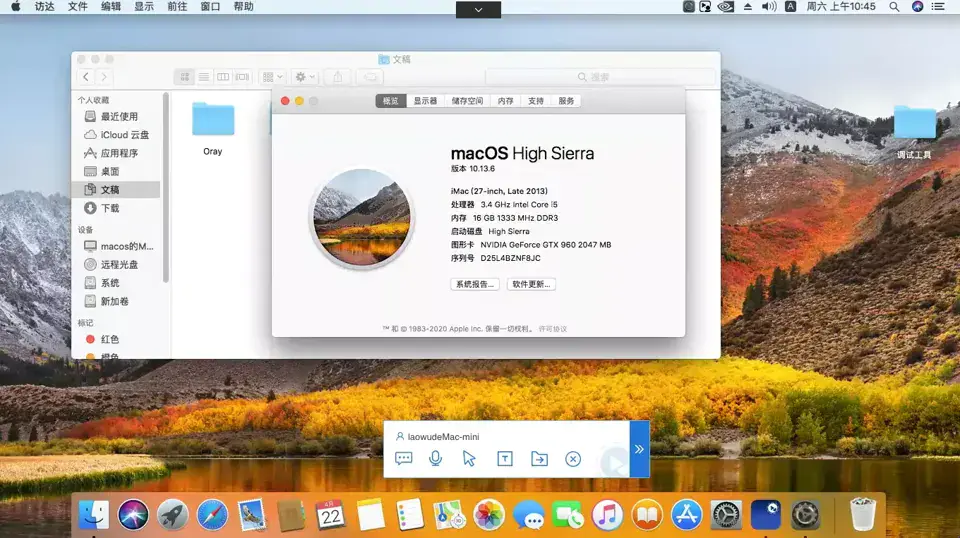Open Spotlight search in menu bar
Image resolution: width=960 pixels, height=538 pixels.
click(894, 7)
